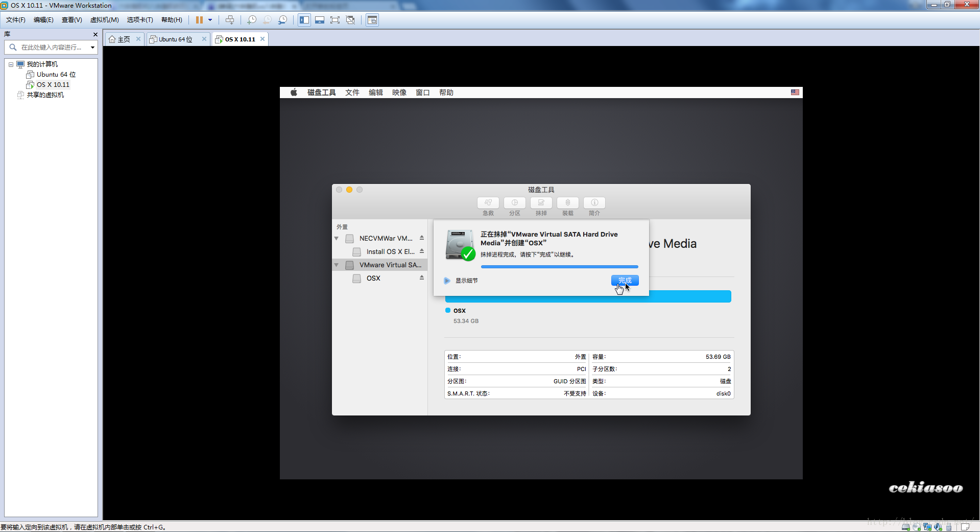Click the sound card status bar icon

click(938, 527)
